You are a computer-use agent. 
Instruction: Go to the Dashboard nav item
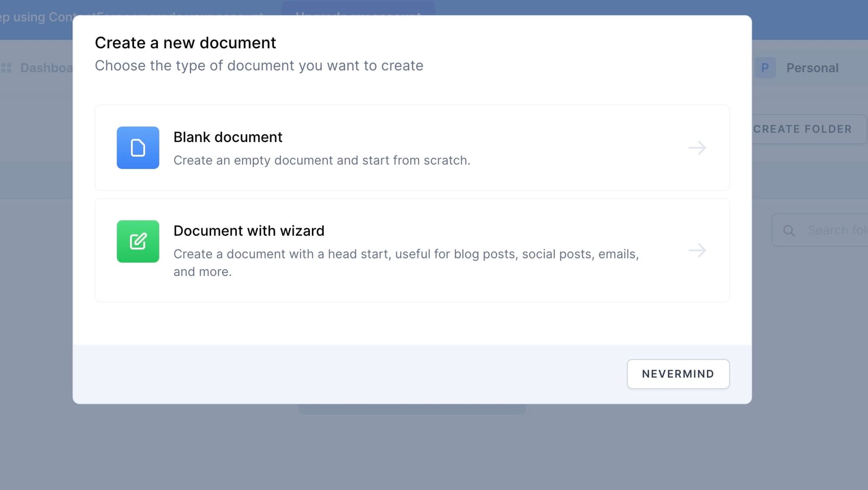46,68
